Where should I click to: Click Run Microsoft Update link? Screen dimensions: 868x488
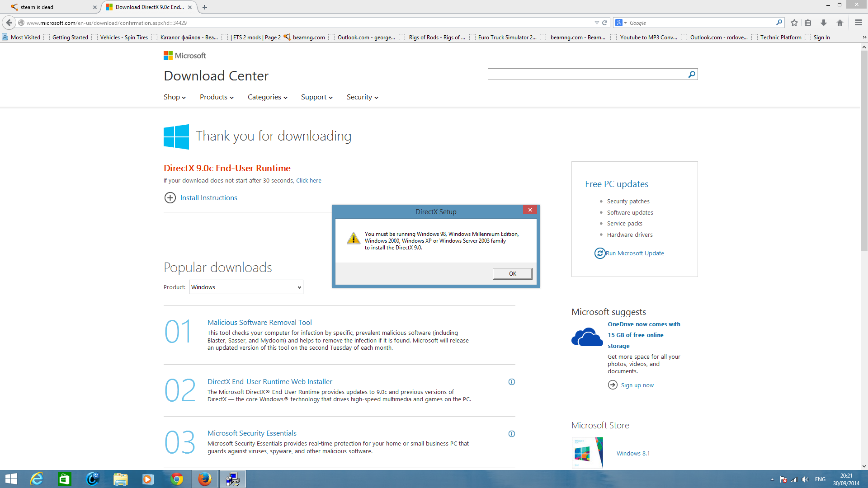pos(635,253)
